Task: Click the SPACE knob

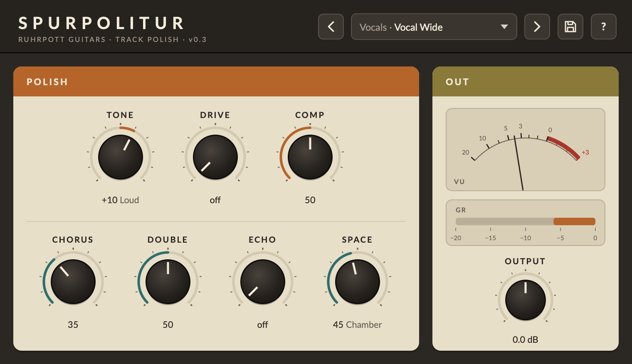Action: point(358,282)
